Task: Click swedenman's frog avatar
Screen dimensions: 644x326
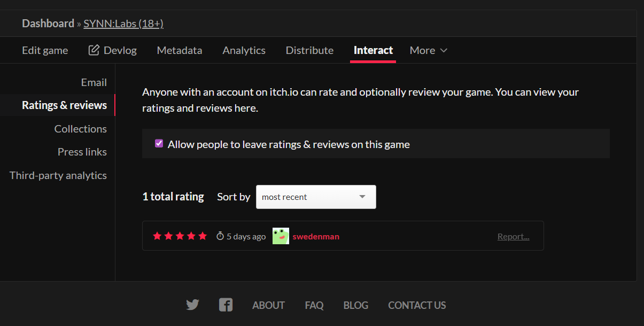Action: tap(281, 236)
